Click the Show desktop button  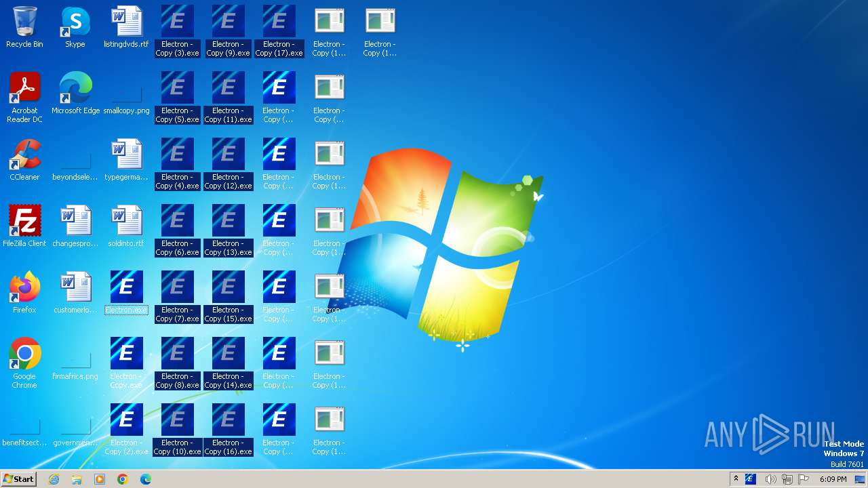861,479
